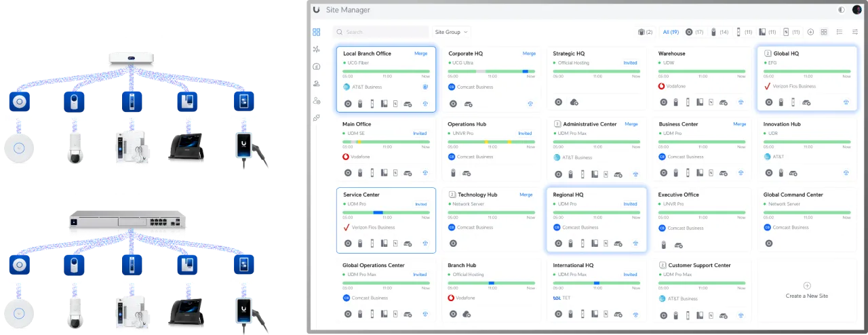Click the 'Site Manager' header title
868x335 pixels.
(349, 10)
